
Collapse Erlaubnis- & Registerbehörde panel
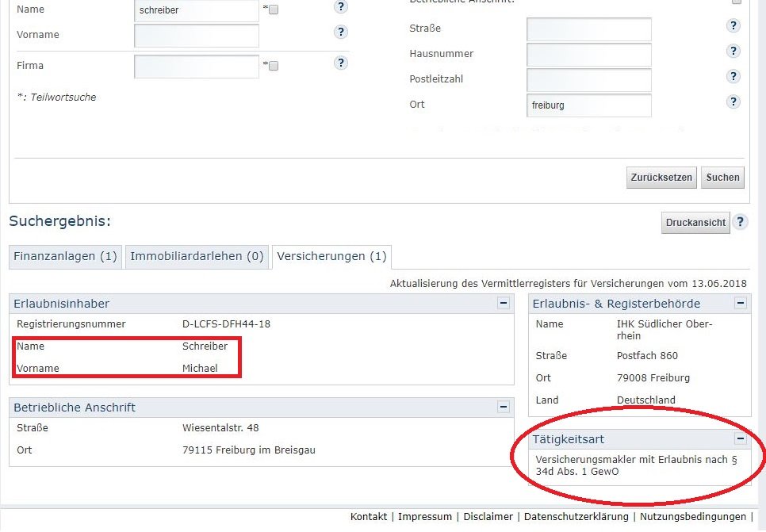[x=740, y=303]
